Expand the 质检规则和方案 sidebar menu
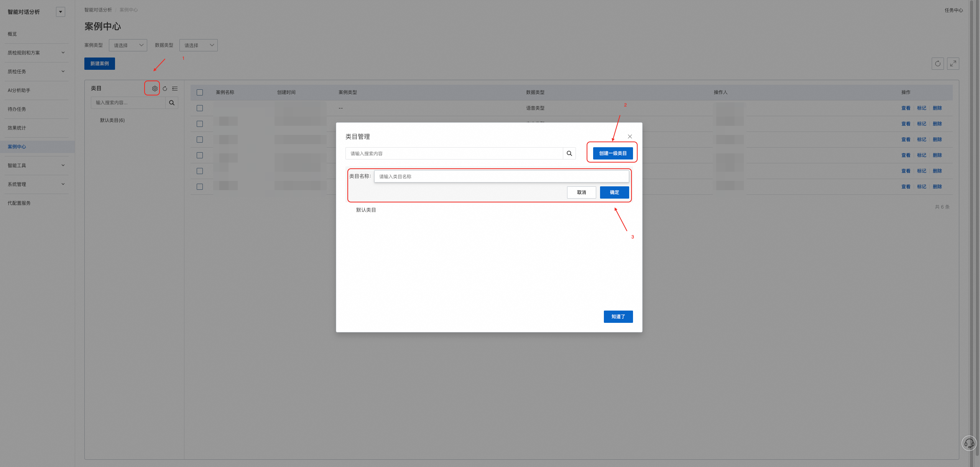The width and height of the screenshot is (980, 467). [x=36, y=53]
